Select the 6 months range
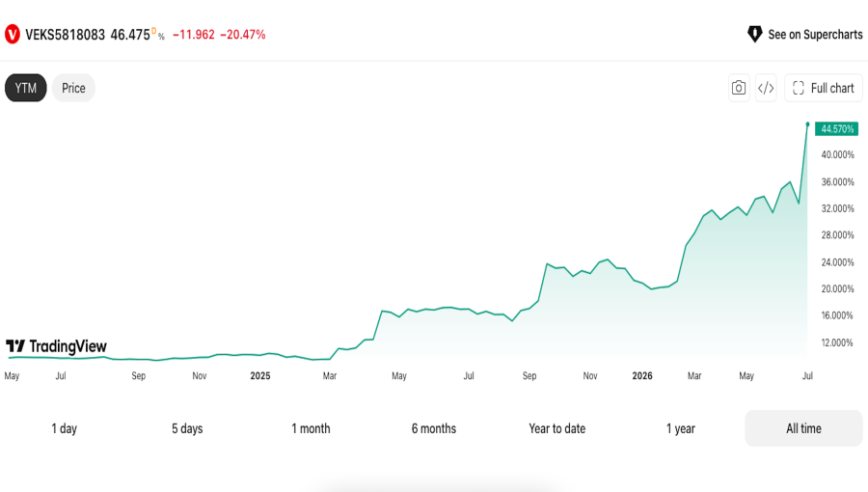 pos(434,428)
